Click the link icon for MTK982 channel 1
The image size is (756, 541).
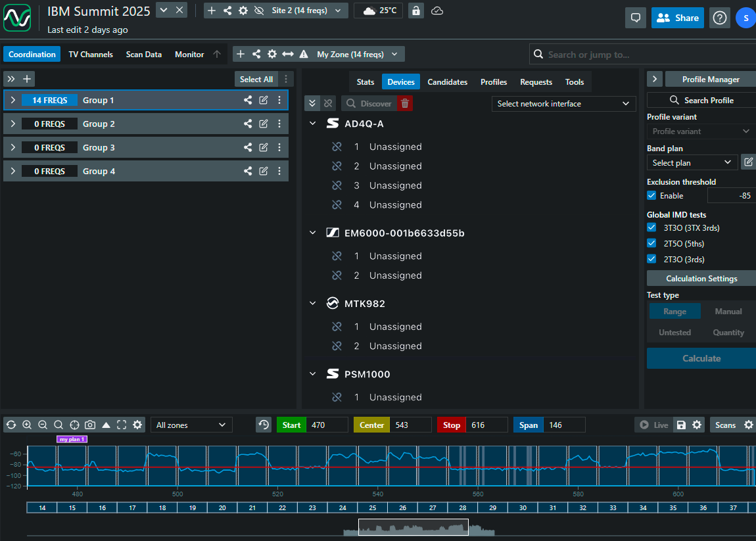[x=337, y=327]
